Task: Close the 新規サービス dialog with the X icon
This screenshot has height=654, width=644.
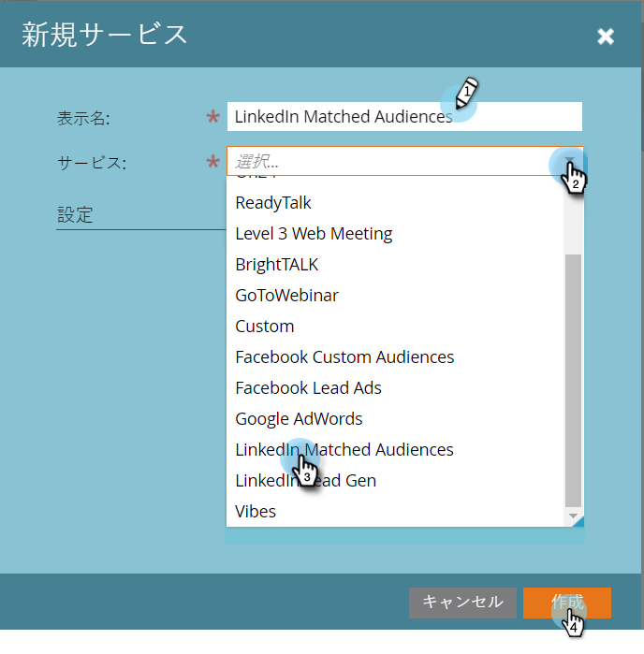Action: [x=606, y=36]
